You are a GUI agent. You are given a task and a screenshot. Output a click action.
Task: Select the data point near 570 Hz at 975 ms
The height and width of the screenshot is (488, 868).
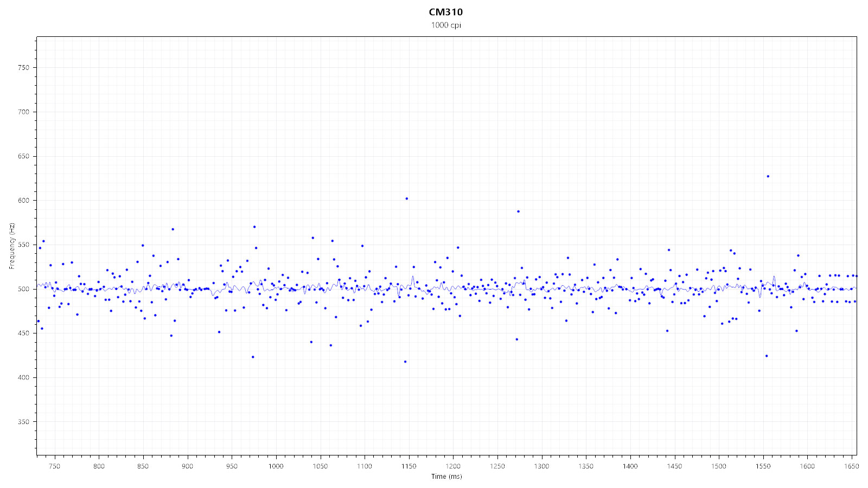(x=254, y=227)
